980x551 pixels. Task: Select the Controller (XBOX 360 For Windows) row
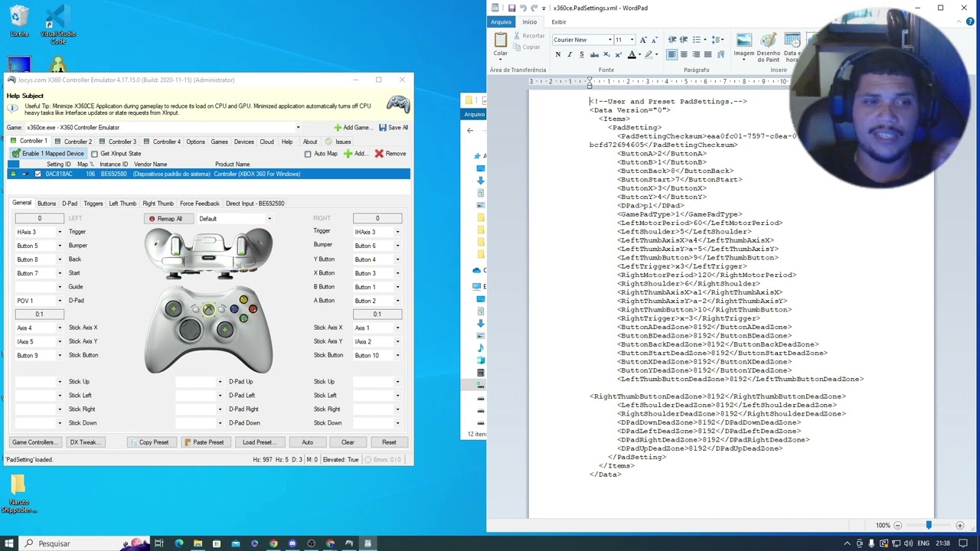tap(208, 174)
